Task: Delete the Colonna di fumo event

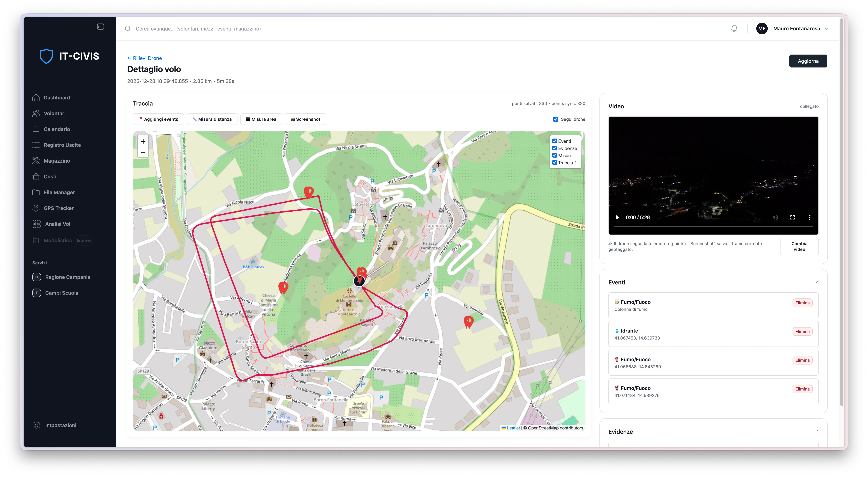Action: click(x=802, y=303)
